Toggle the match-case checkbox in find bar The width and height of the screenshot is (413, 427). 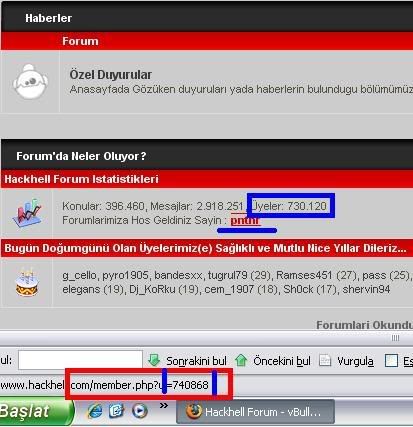pyautogui.click(x=391, y=360)
